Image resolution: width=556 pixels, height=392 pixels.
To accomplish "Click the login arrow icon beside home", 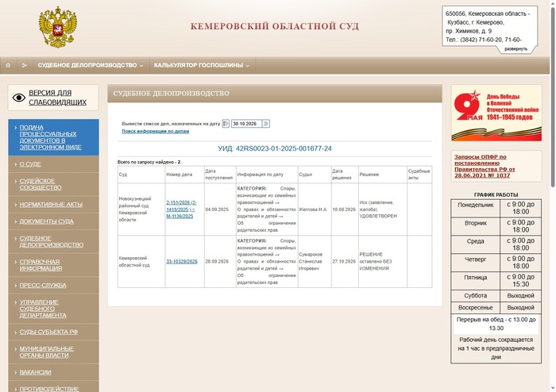I will tap(25, 66).
